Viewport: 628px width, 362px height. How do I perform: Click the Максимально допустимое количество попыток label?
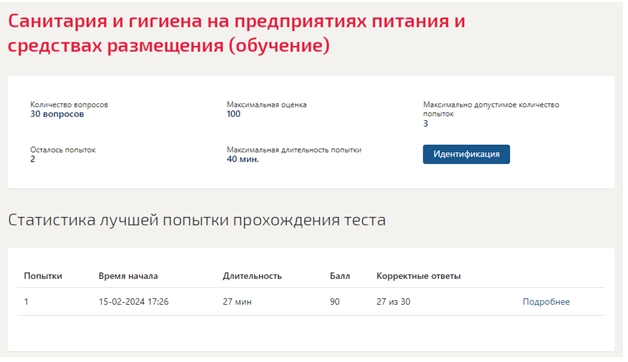point(491,109)
